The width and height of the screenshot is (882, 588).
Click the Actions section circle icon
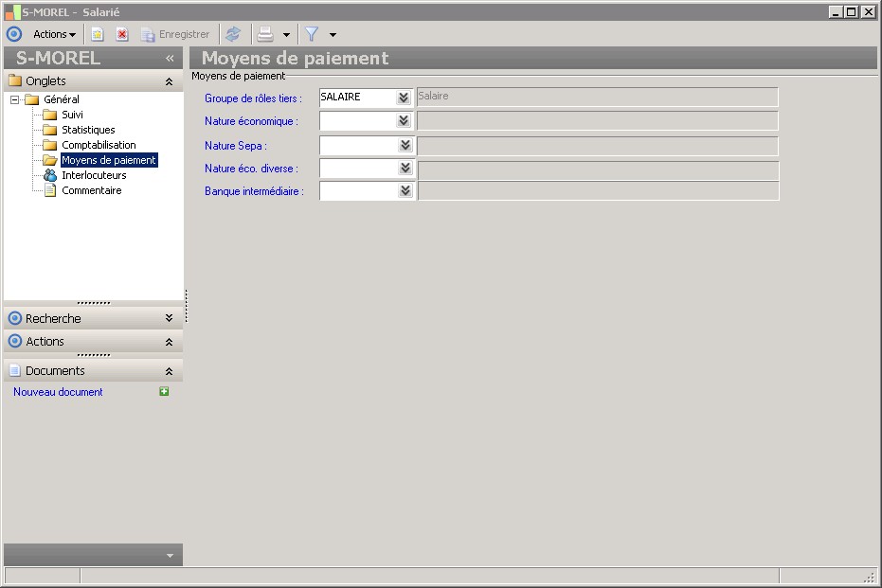point(15,341)
